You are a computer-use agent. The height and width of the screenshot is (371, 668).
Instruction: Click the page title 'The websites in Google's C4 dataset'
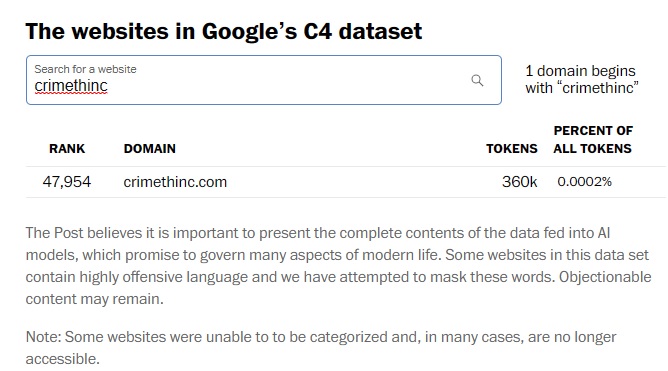(224, 32)
